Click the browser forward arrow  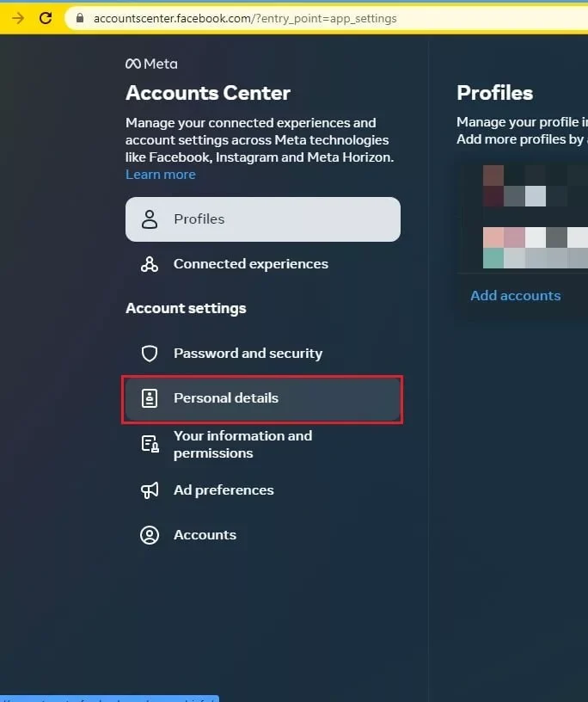pyautogui.click(x=18, y=18)
